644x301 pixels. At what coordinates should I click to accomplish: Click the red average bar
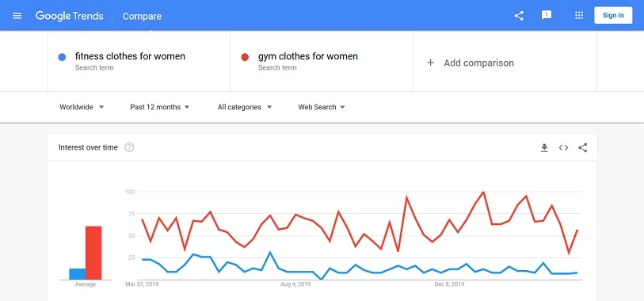click(93, 253)
